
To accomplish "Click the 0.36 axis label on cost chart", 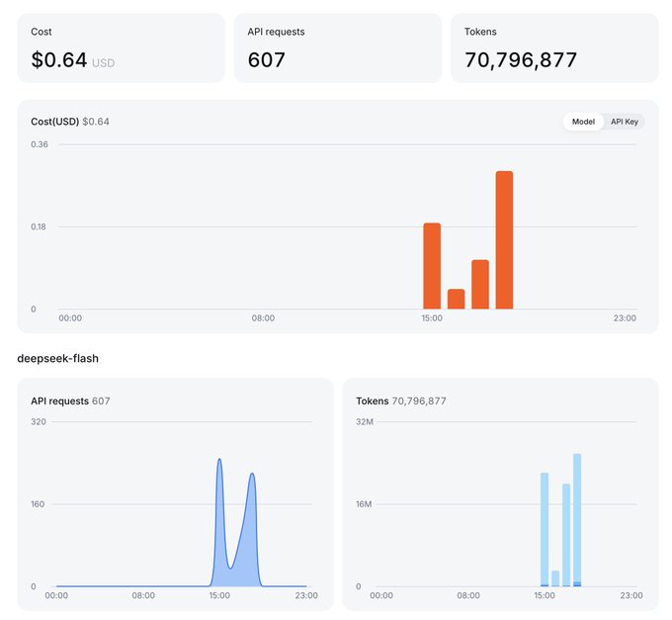I will click(x=40, y=144).
